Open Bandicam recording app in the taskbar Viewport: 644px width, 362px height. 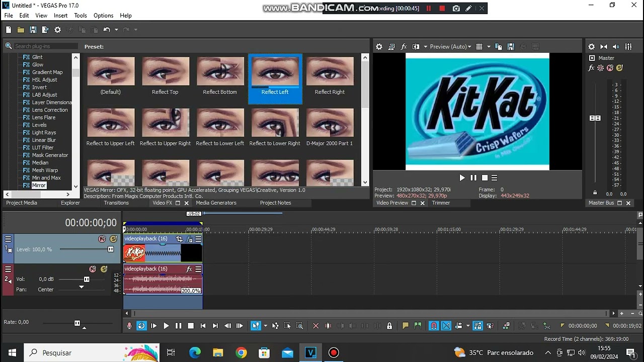pyautogui.click(x=334, y=352)
